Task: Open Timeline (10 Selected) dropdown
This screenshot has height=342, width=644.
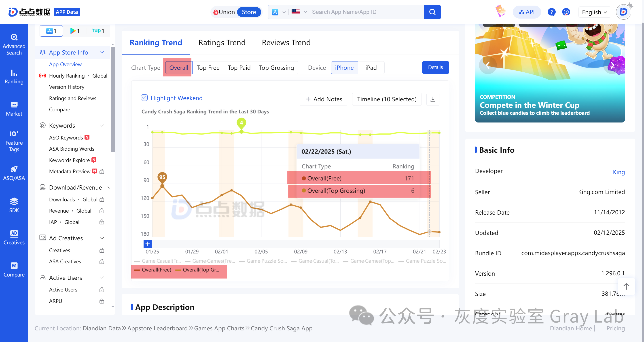Action: pyautogui.click(x=386, y=99)
